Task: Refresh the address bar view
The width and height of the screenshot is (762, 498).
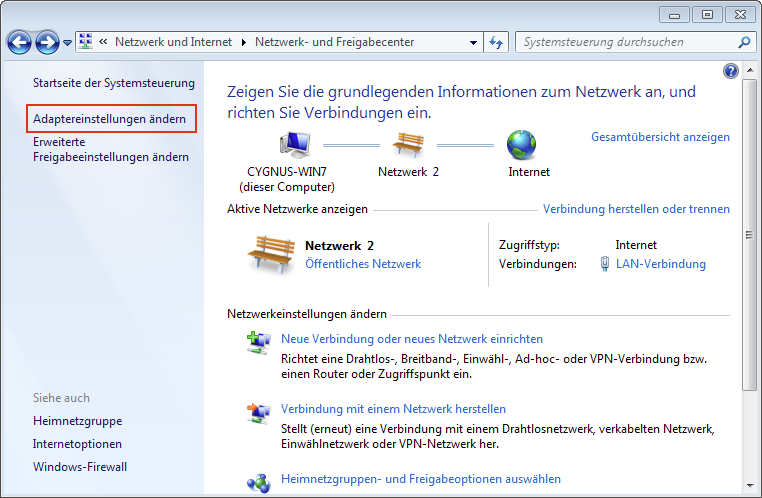Action: coord(496,42)
